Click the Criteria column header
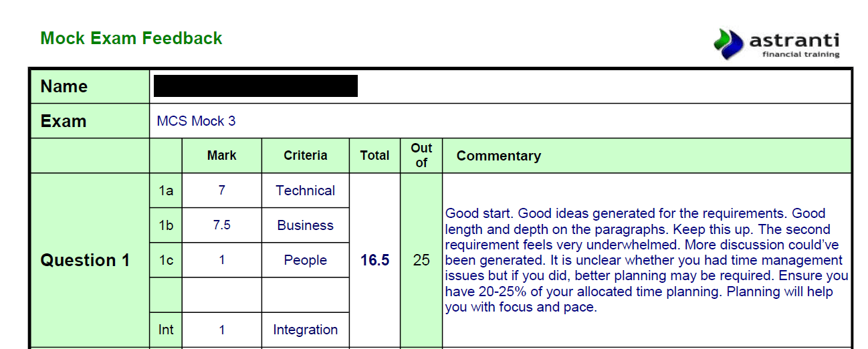This screenshot has height=349, width=868. (x=305, y=156)
